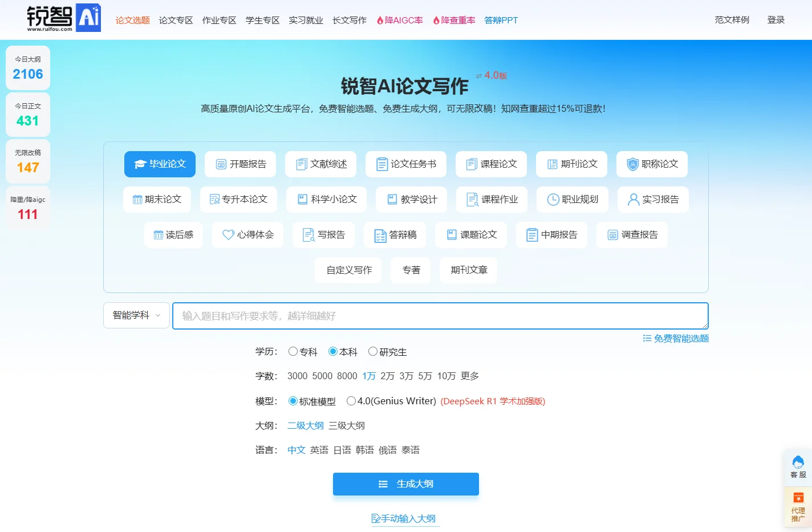Set language to 中文

(297, 450)
